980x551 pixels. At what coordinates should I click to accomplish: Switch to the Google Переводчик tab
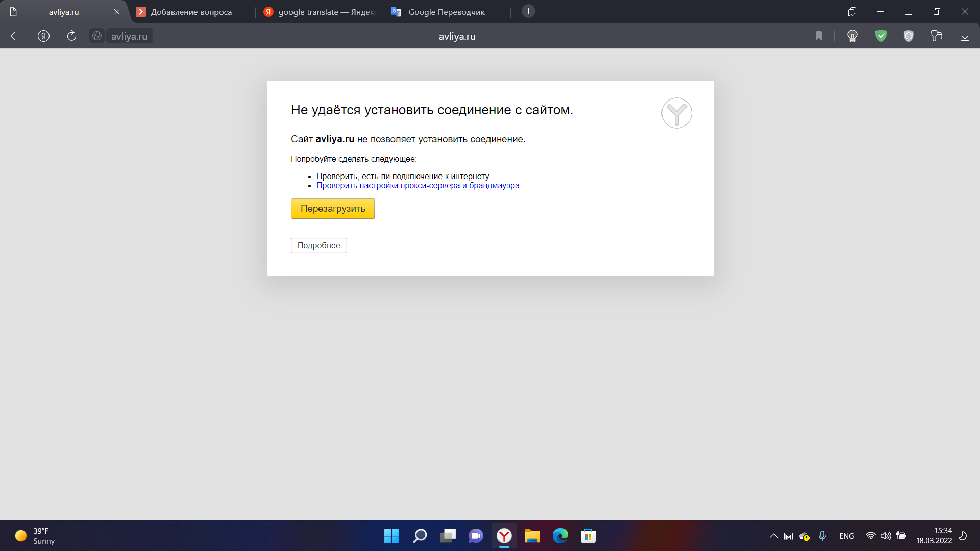pos(447,12)
